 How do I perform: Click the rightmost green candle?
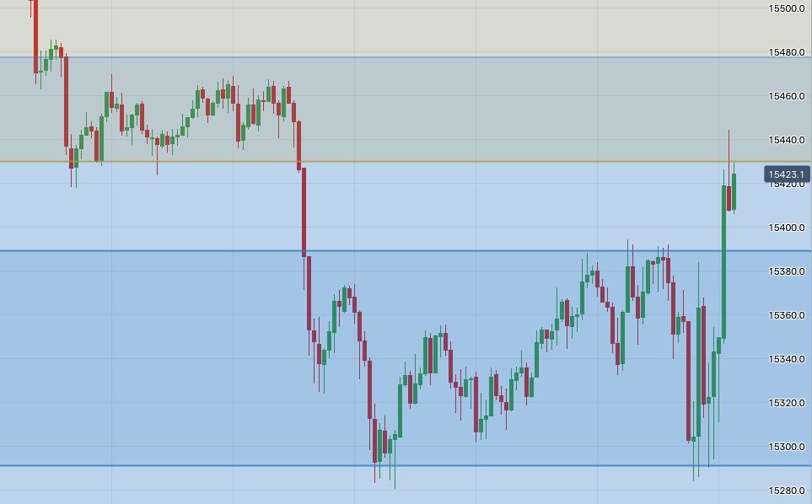pyautogui.click(x=734, y=191)
